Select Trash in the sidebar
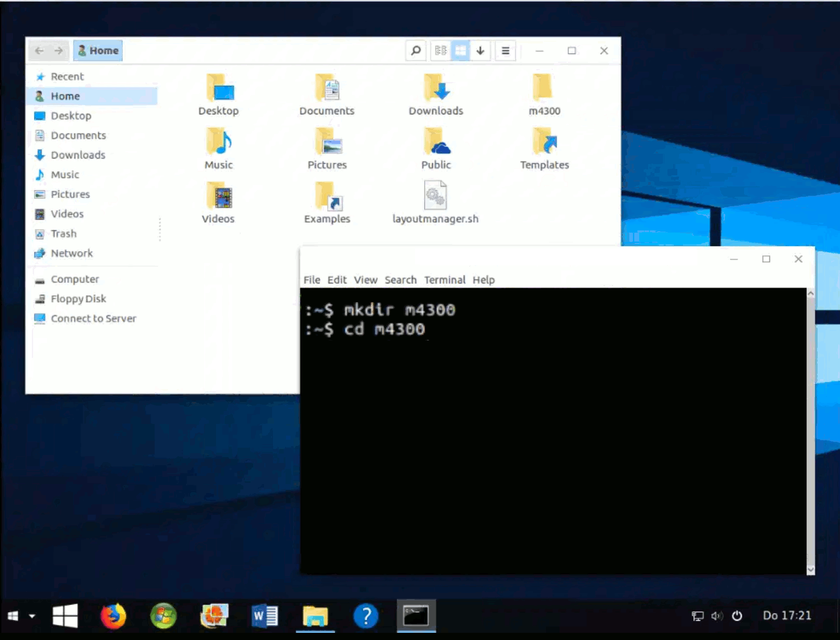The image size is (840, 640). click(64, 234)
